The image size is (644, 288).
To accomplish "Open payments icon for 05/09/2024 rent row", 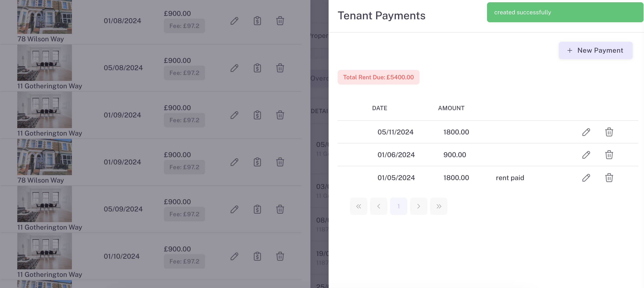I will 257,209.
